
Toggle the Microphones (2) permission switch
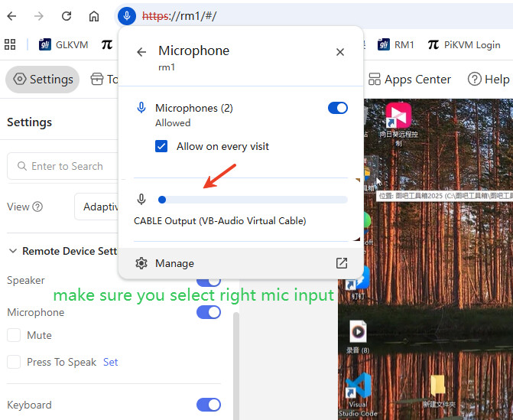[x=337, y=109]
